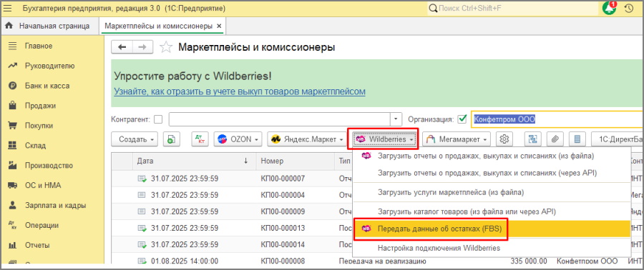This screenshot has height=270, width=644.
Task: Click the Контрагент input field
Action: [279, 119]
